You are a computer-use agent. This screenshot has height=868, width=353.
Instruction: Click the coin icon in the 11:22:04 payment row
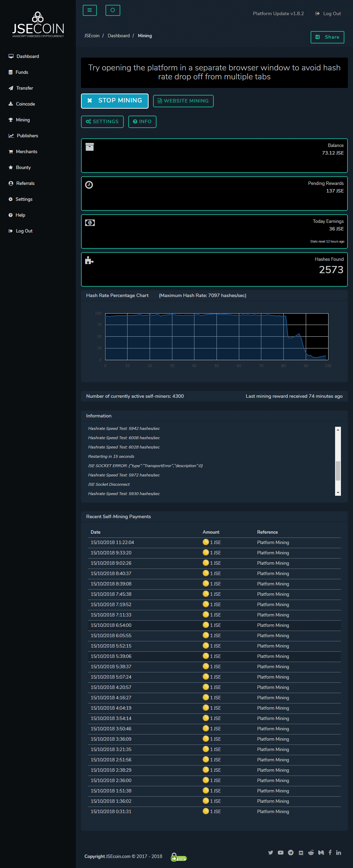206,542
